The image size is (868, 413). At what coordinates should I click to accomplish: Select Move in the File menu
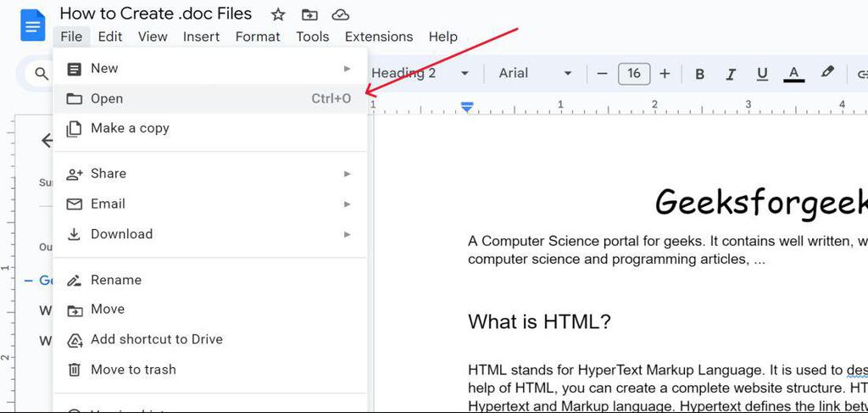(x=210, y=310)
